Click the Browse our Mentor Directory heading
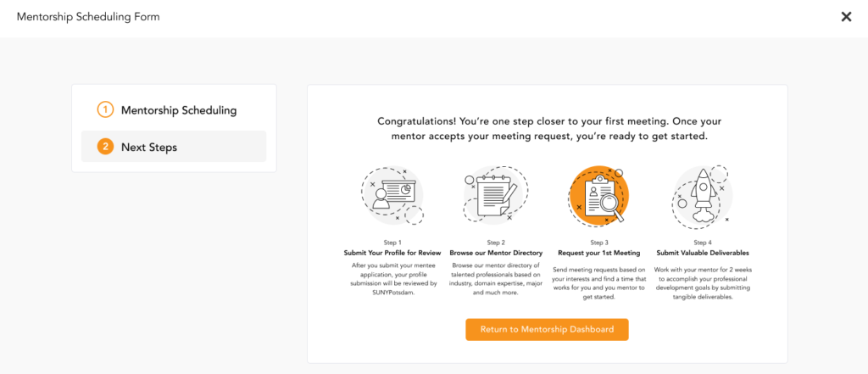868x374 pixels. 496,253
